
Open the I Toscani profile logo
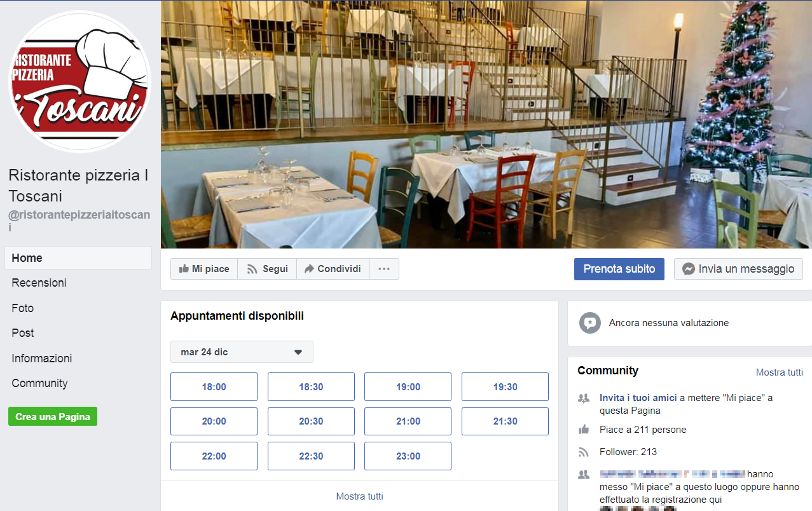79,81
